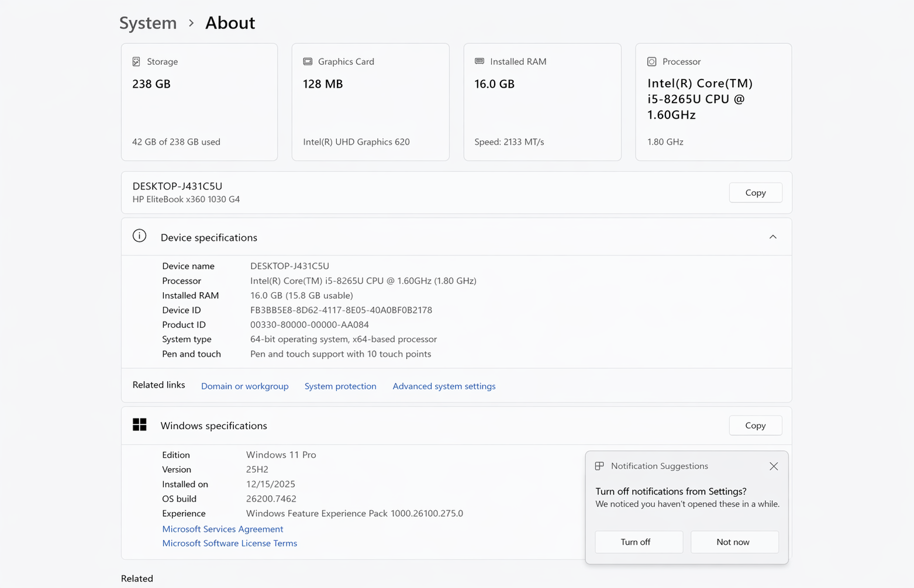
Task: Open System protection link
Action: coord(340,386)
